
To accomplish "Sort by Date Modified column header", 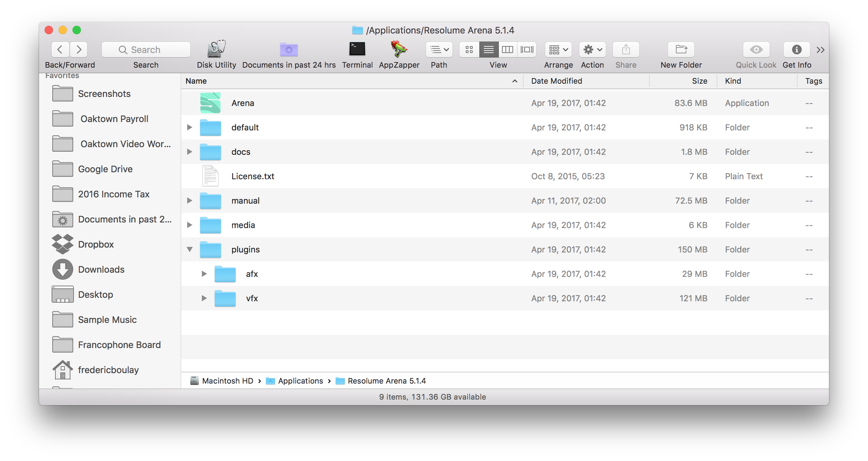I will [x=556, y=81].
